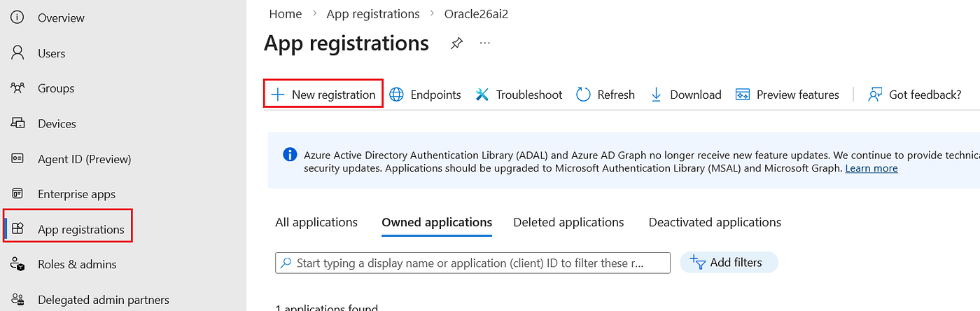The height and width of the screenshot is (311, 980).
Task: Open Endpoints from the toolbar
Action: [x=426, y=95]
